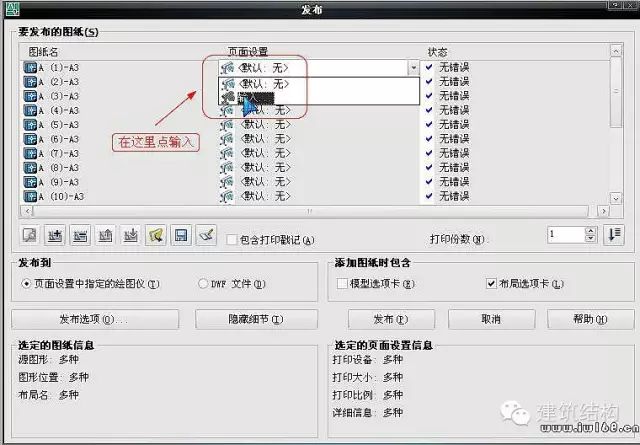The image size is (640, 445).
Task: Uncheck the 布局选项卡 checkbox
Action: point(491,284)
